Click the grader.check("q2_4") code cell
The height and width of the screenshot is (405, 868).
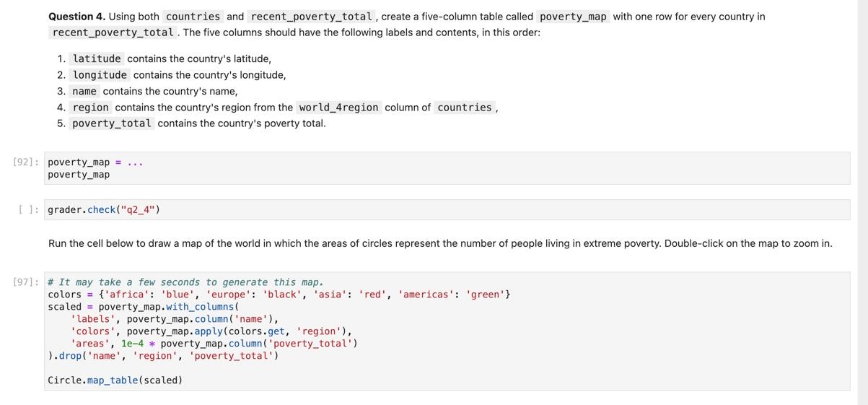(447, 210)
